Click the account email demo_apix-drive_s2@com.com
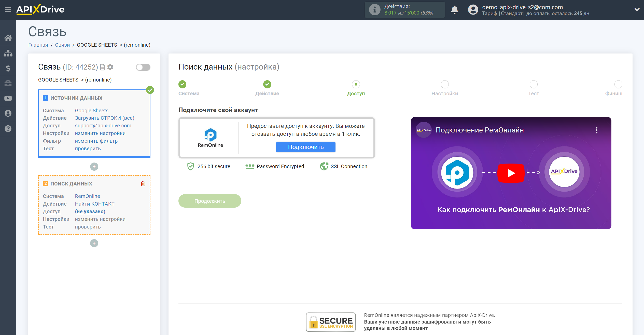The height and width of the screenshot is (335, 644). tap(522, 7)
